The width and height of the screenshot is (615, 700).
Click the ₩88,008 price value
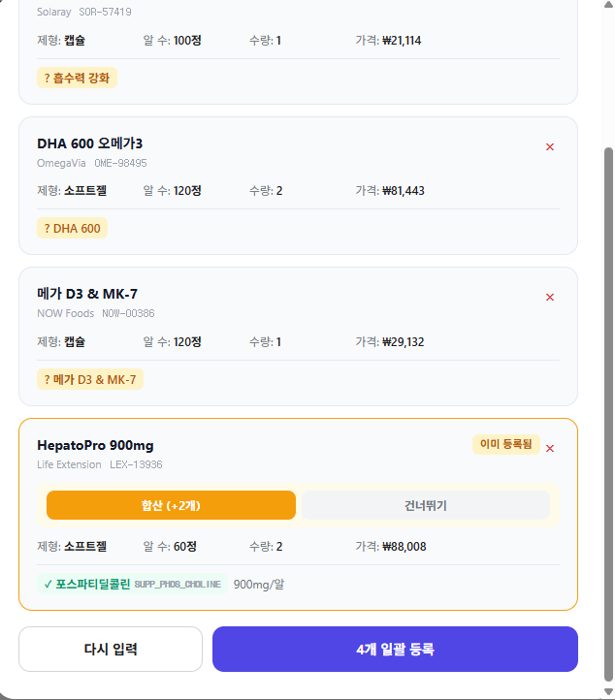click(404, 546)
